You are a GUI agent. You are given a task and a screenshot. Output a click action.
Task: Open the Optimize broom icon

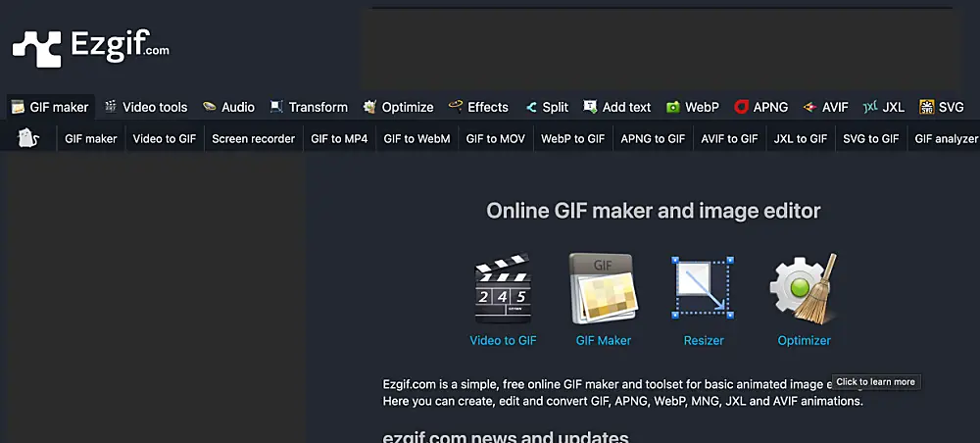point(370,107)
